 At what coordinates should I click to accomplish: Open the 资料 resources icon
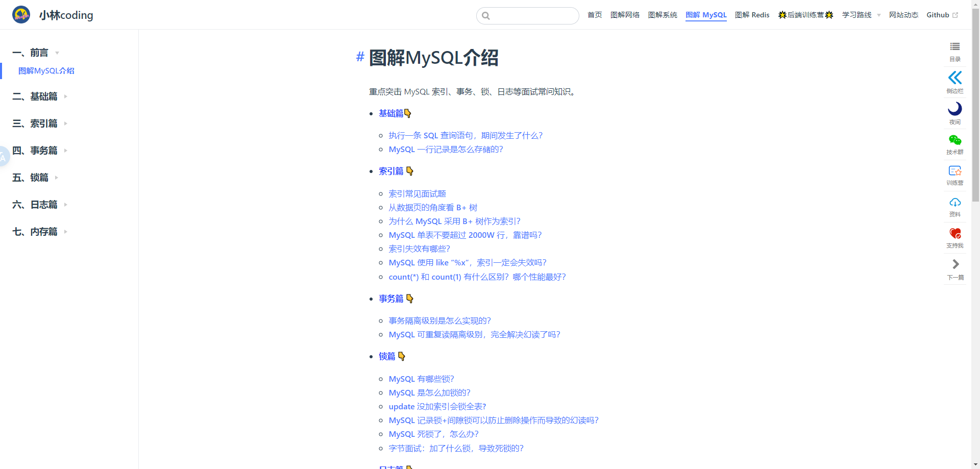[954, 206]
